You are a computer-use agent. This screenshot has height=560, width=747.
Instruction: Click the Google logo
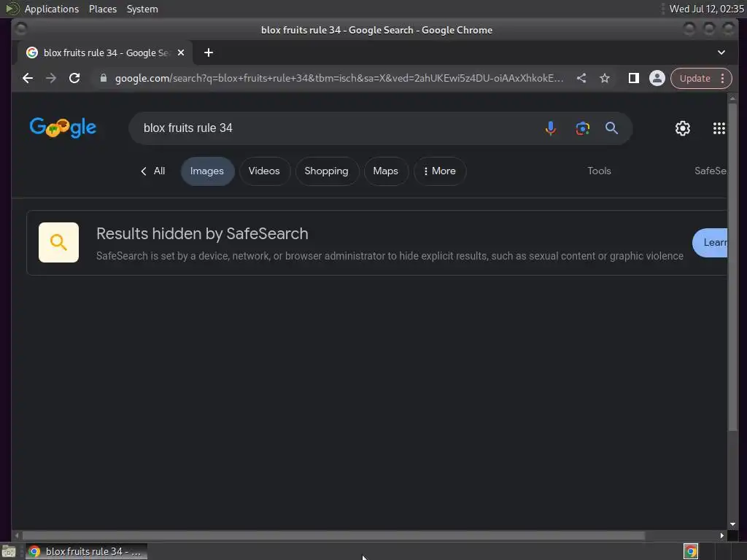tap(63, 127)
